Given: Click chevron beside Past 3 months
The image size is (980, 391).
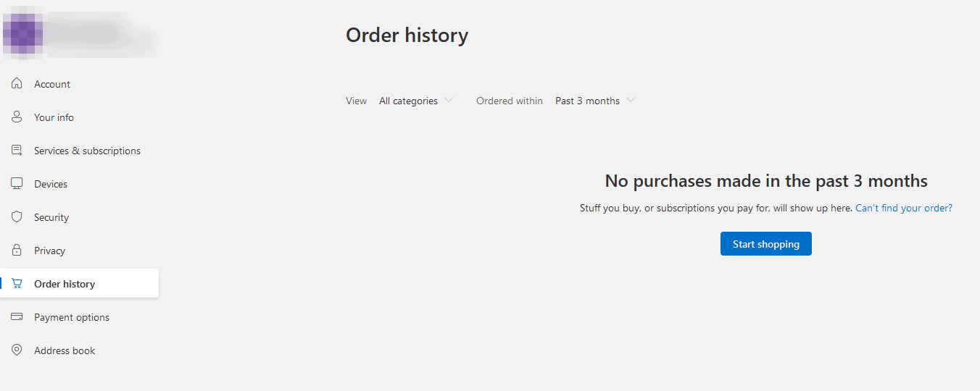Looking at the screenshot, I should tap(631, 101).
